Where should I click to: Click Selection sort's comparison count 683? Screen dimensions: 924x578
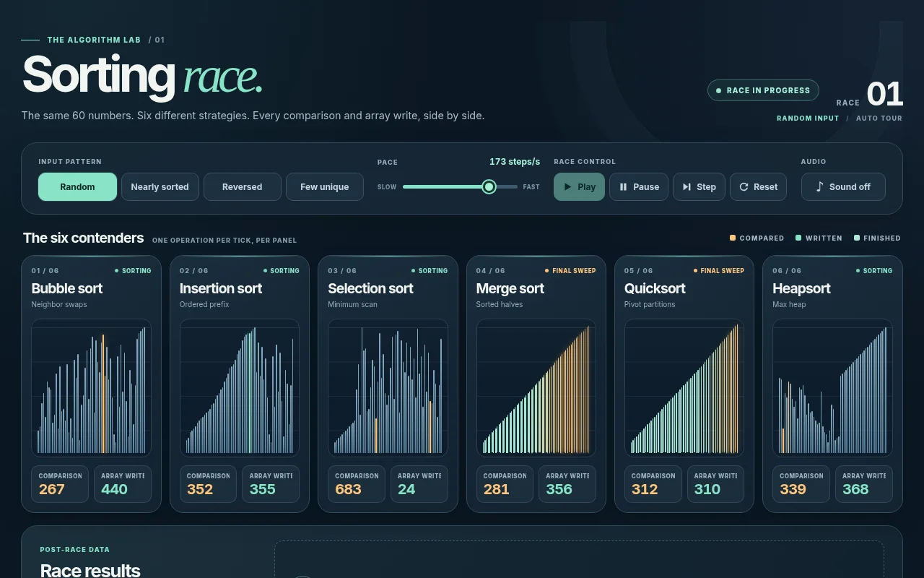(x=349, y=489)
